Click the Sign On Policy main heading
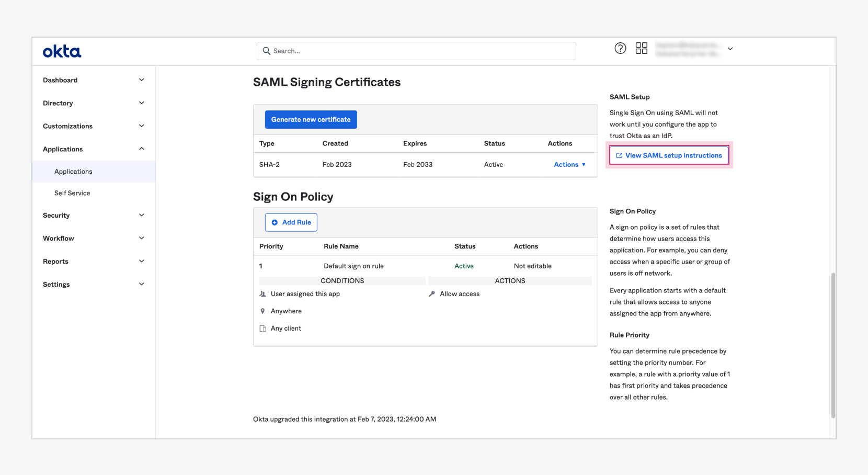The image size is (868, 475). (x=293, y=197)
